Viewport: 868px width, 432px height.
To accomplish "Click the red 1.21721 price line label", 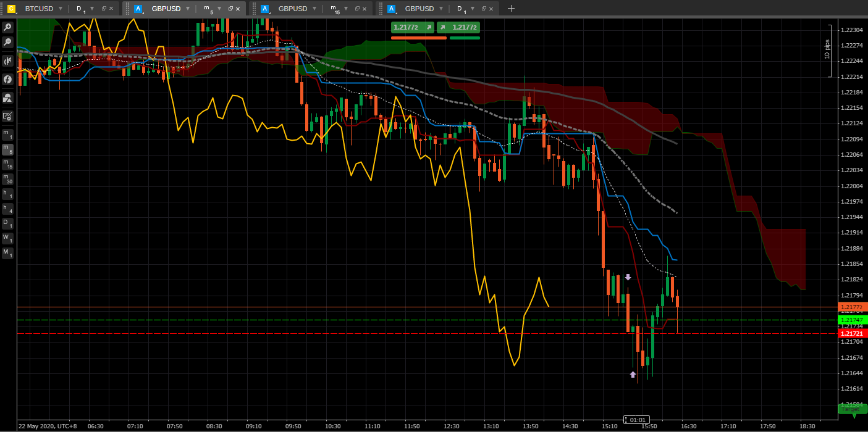I will (853, 333).
